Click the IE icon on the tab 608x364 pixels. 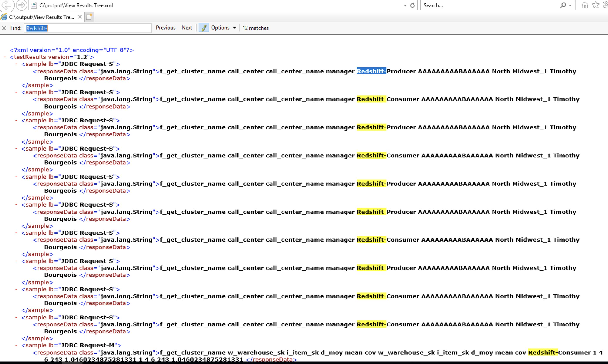[x=4, y=17]
